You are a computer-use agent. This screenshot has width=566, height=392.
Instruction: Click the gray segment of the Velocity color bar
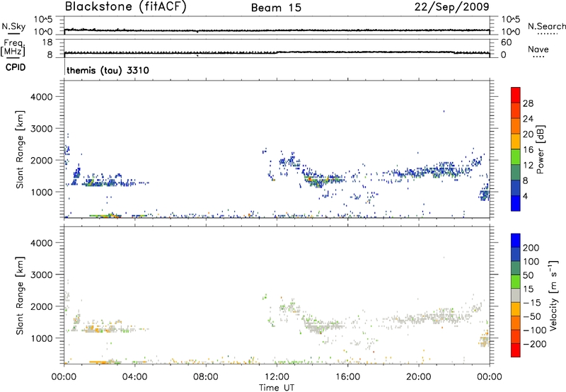coord(516,295)
